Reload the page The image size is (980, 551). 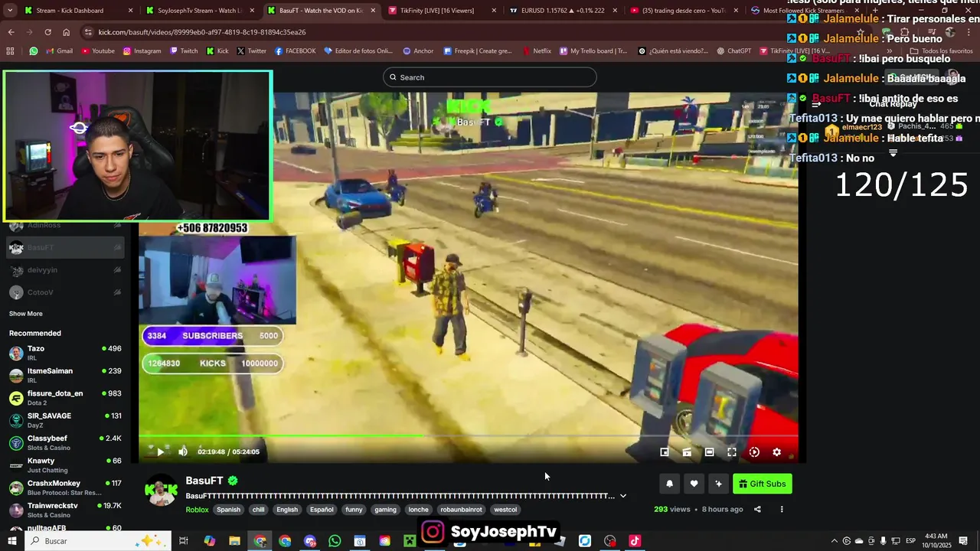pos(47,32)
